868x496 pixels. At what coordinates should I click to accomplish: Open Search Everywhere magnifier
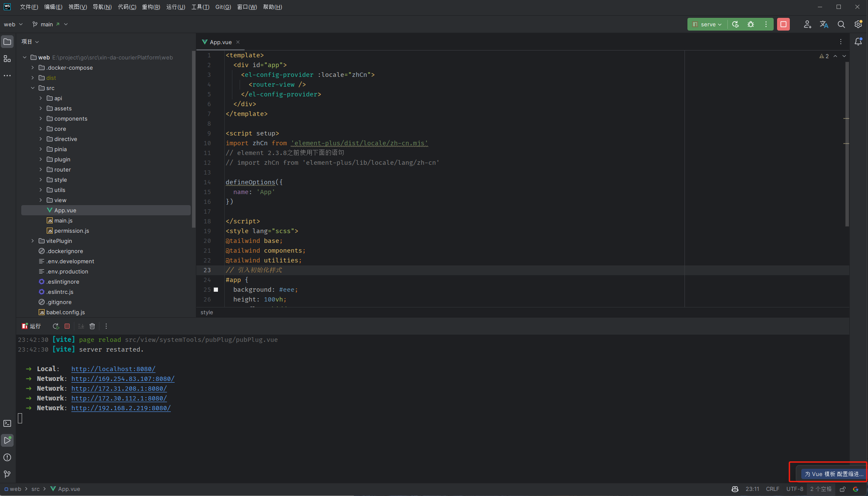pos(841,24)
